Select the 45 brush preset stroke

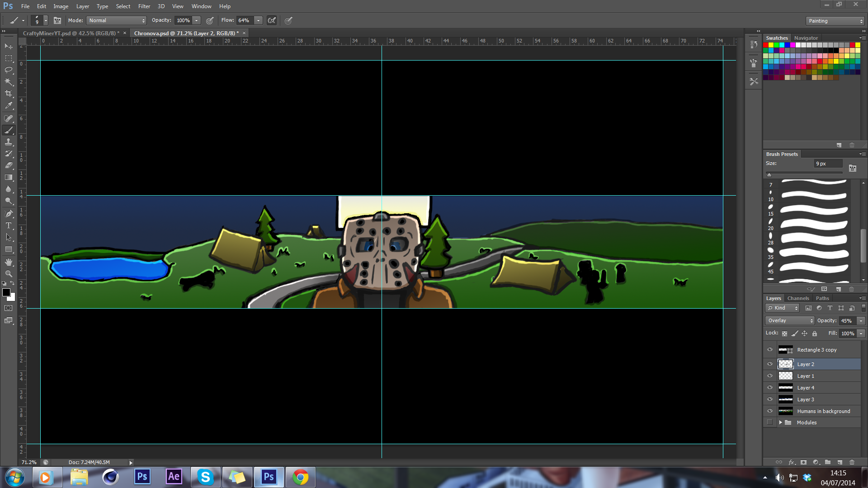(x=814, y=268)
